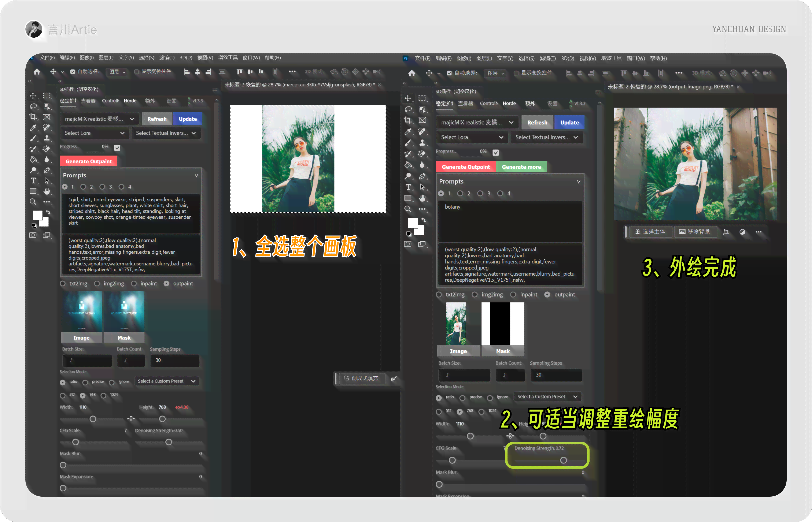Select the Lasso tool in left window
The width and height of the screenshot is (812, 522).
click(33, 107)
